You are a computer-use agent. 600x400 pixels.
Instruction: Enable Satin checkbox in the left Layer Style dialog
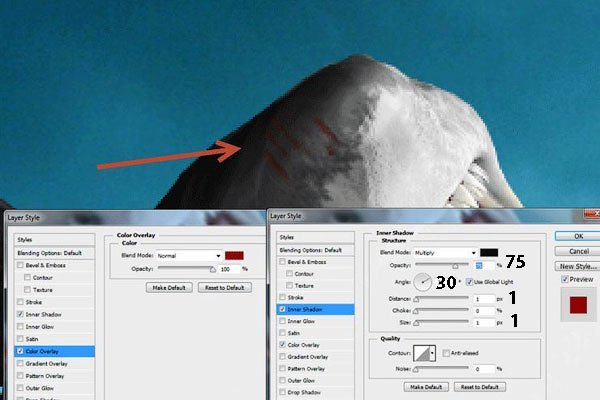(x=20, y=339)
